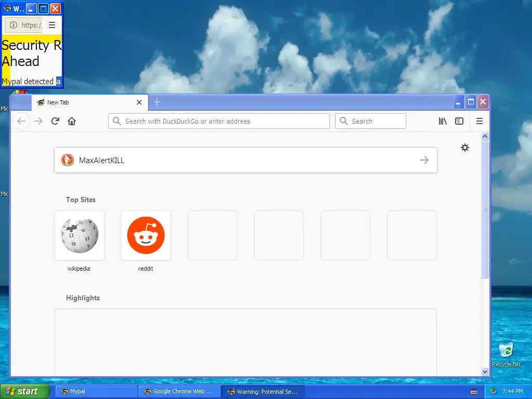Go back using the back arrow
This screenshot has height=399, width=532.
click(21, 121)
